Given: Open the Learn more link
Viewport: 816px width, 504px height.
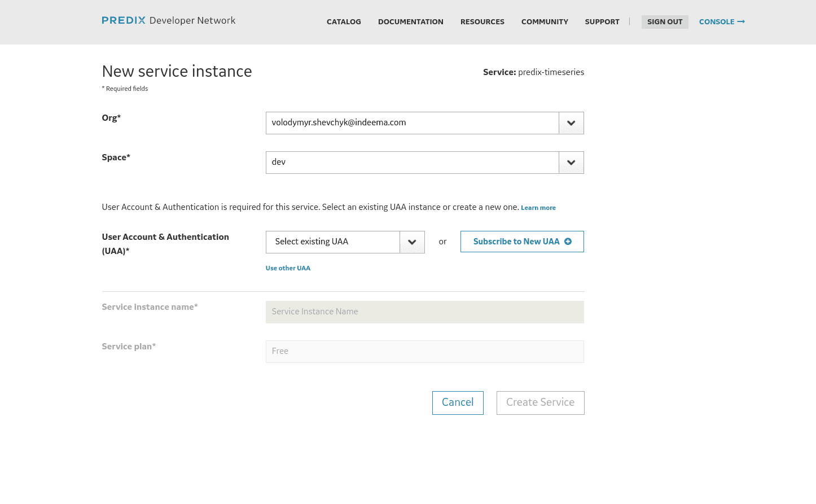Looking at the screenshot, I should [x=538, y=208].
